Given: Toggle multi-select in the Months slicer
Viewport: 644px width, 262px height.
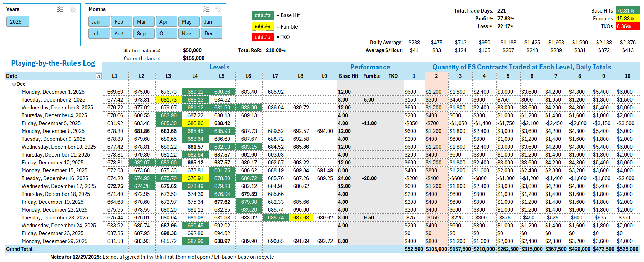Looking at the screenshot, I should [x=206, y=9].
